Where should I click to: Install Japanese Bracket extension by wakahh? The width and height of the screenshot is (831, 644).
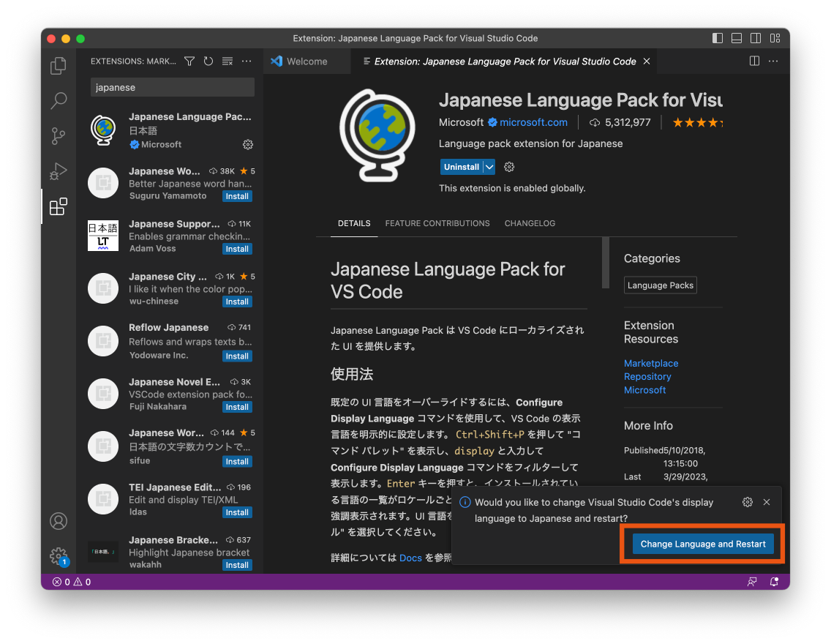click(237, 565)
